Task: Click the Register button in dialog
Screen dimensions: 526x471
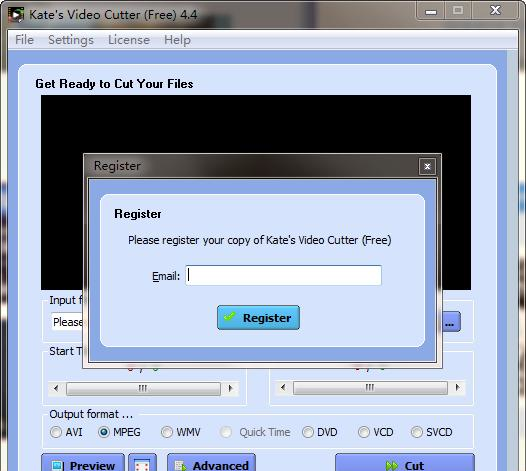Action: (x=258, y=317)
